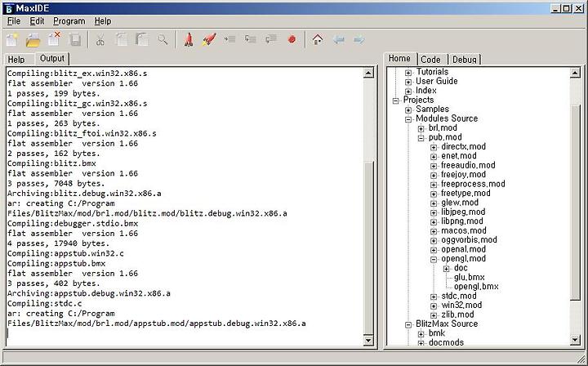
Task: Select libpng.mod tree item
Action: (x=462, y=221)
